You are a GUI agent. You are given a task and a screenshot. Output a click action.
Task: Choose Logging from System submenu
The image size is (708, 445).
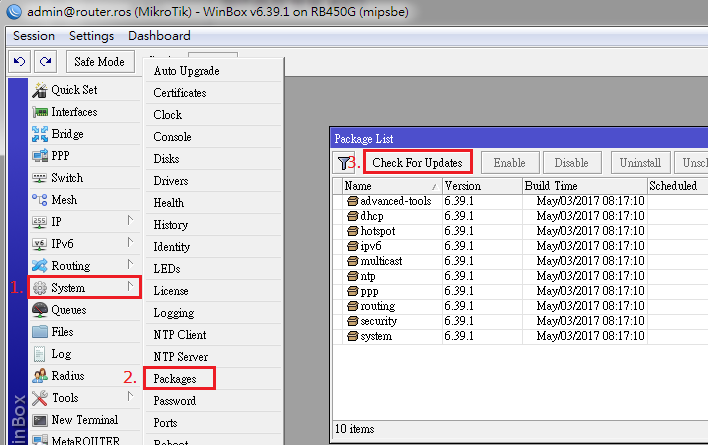click(x=214, y=313)
